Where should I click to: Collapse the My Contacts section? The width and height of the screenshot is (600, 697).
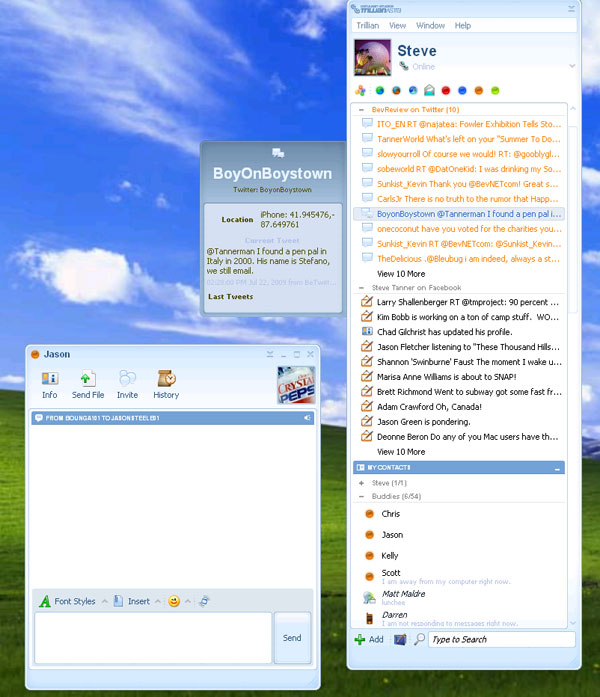pyautogui.click(x=557, y=469)
